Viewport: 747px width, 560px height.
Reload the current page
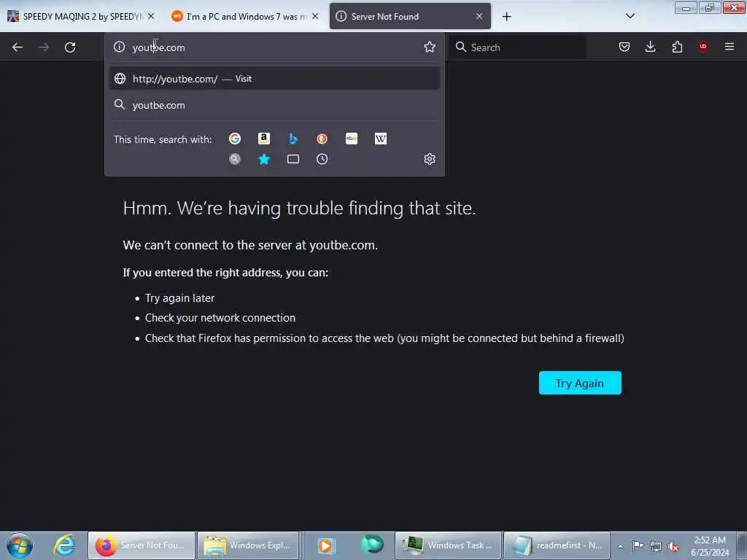(x=70, y=47)
